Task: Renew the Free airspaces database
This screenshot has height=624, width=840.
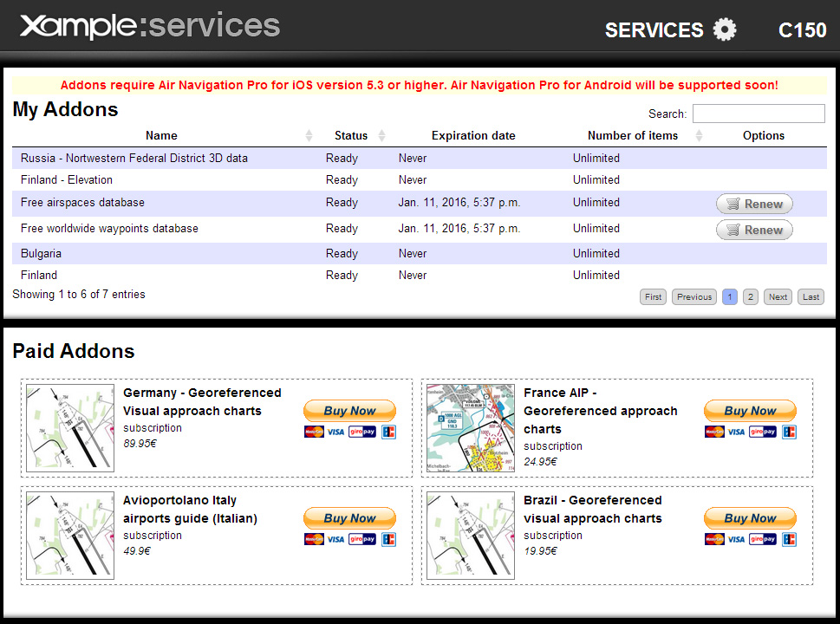Action: [754, 205]
